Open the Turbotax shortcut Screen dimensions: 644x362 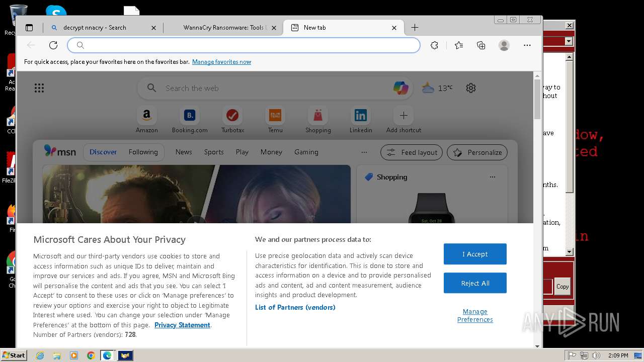232,120
